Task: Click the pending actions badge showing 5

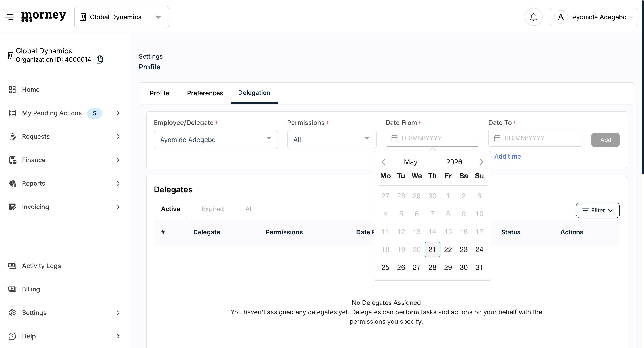Action: (x=95, y=113)
